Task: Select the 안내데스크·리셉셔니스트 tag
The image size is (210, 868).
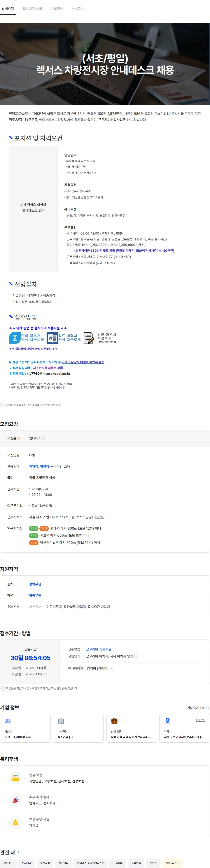Action: (x=91, y=863)
